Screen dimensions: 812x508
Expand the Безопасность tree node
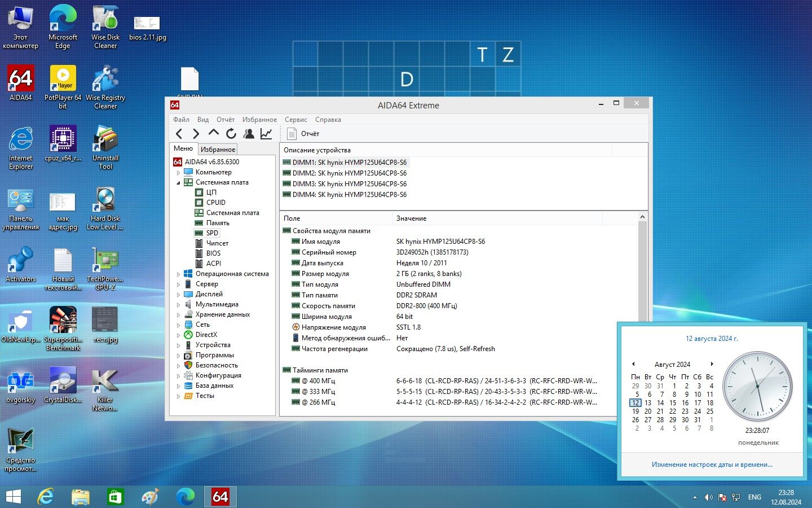pyautogui.click(x=179, y=366)
